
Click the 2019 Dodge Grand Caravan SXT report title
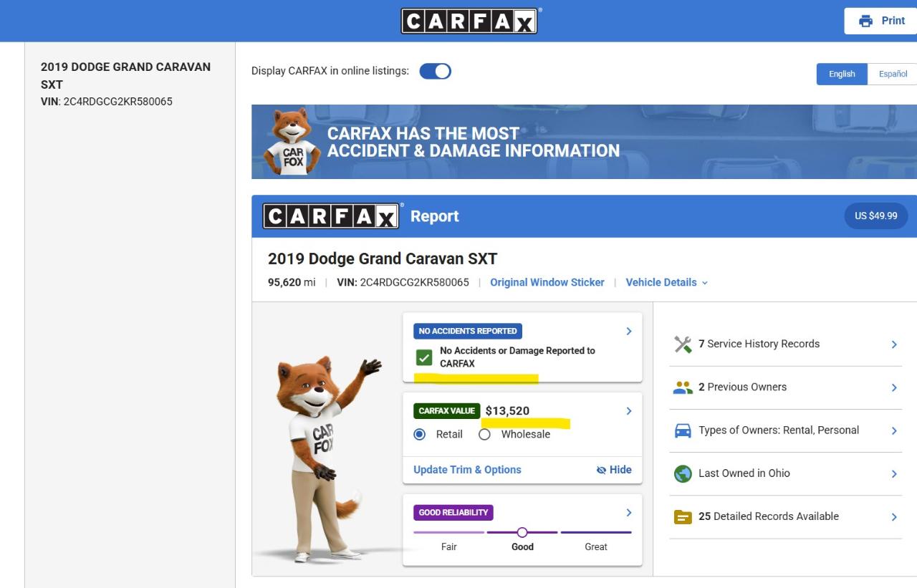383,259
